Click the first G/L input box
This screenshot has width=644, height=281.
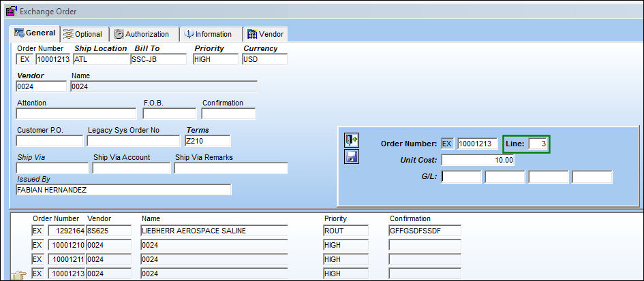click(x=461, y=177)
